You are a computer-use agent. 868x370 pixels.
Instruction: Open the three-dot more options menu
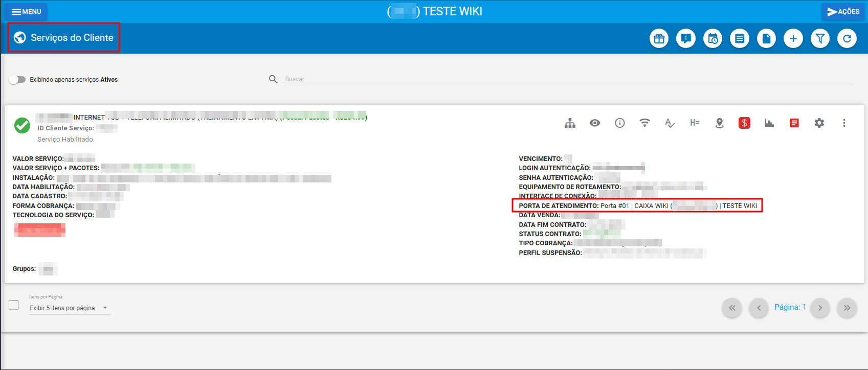coord(844,123)
